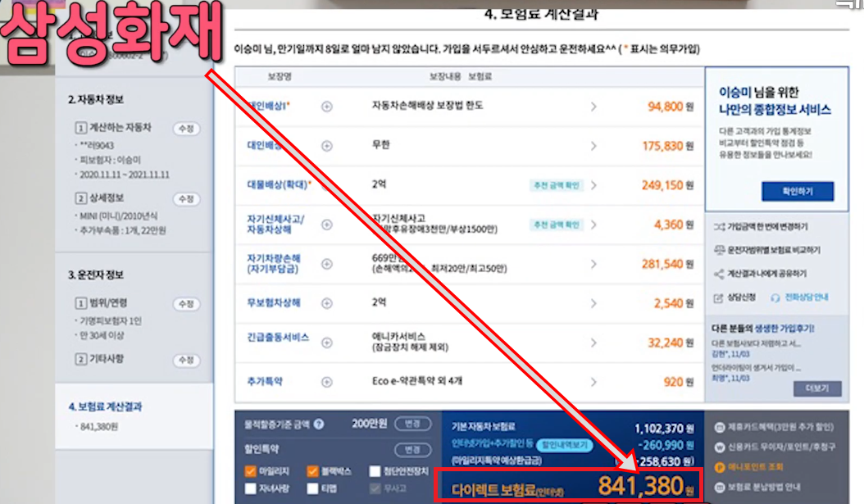Uncheck the 블랙박스 discount checkbox
Viewport: 864px width, 504px height.
pos(312,471)
